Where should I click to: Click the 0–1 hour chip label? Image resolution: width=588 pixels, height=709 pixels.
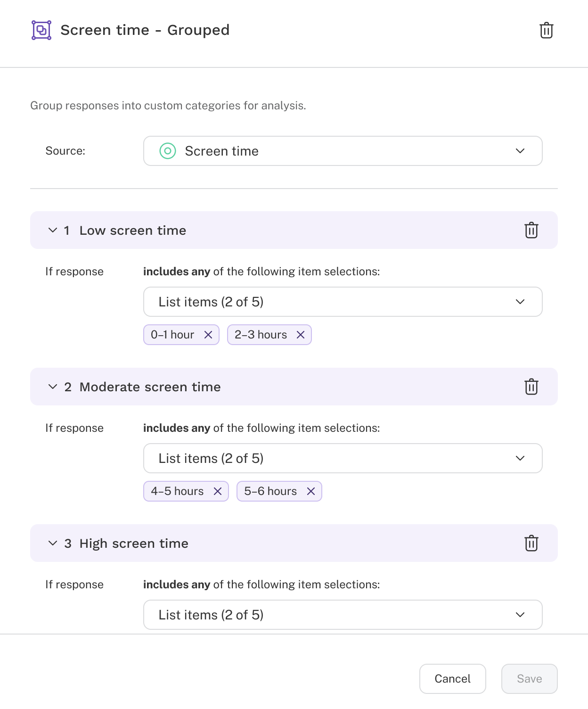point(172,335)
